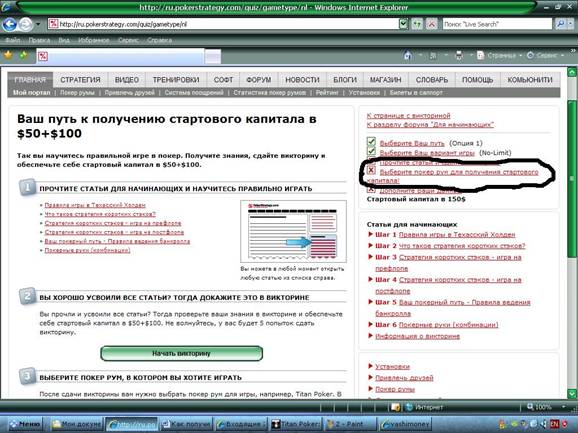Viewport: 578px width, 433px height.
Task: Open Покерные руки (комбинации) link in step 1
Action: point(87,250)
